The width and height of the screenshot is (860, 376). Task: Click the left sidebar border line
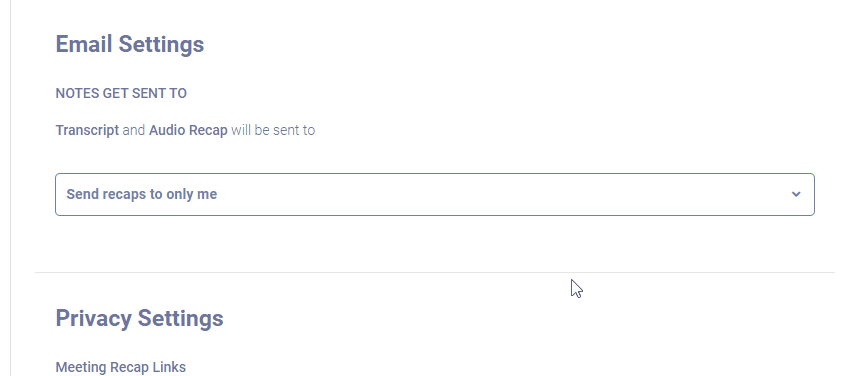coord(10,188)
